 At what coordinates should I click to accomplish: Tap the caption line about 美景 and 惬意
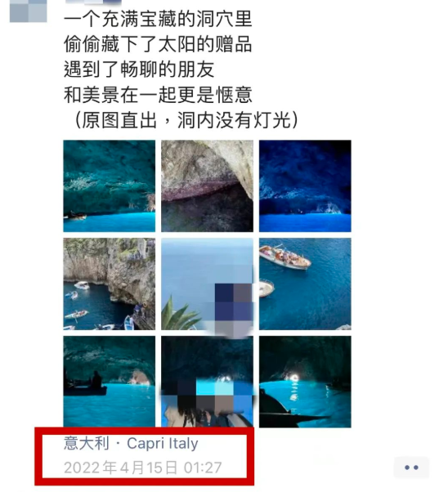pos(158,95)
